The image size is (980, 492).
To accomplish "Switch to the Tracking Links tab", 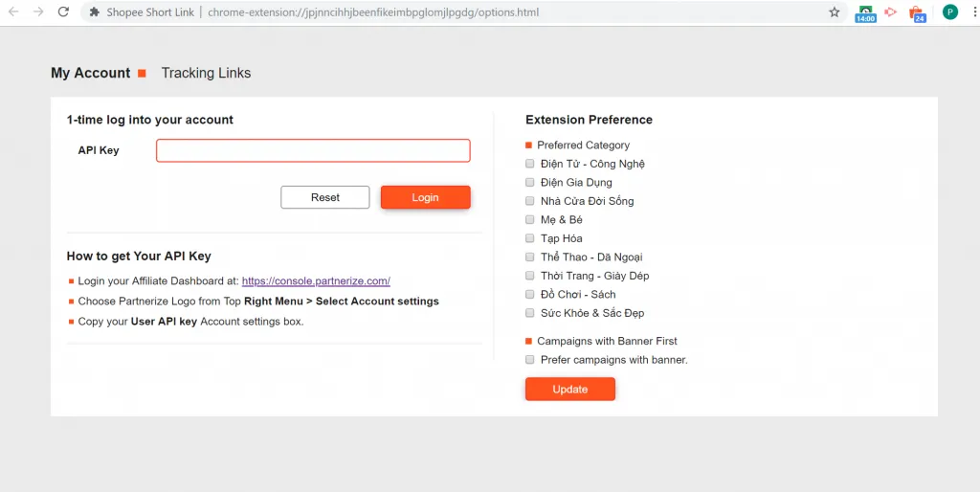I will pyautogui.click(x=207, y=73).
